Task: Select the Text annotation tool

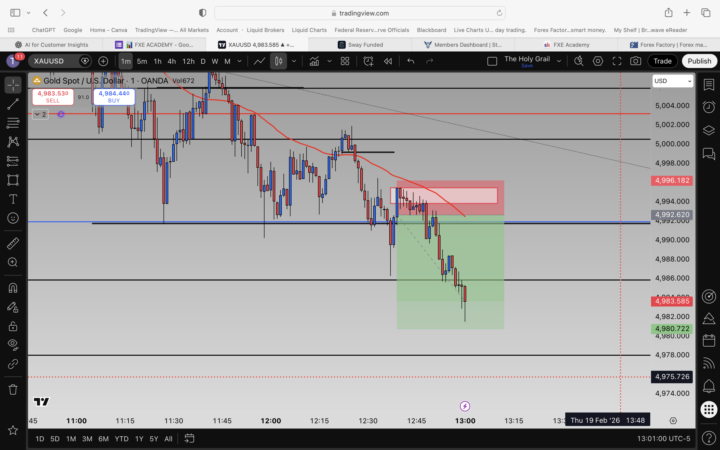Action: pyautogui.click(x=13, y=199)
